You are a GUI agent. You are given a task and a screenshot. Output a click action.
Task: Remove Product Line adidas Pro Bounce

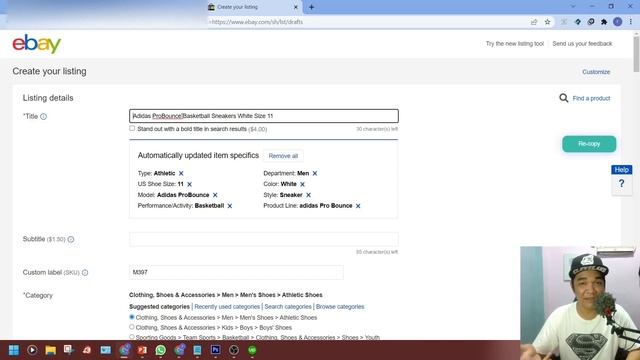click(x=358, y=206)
